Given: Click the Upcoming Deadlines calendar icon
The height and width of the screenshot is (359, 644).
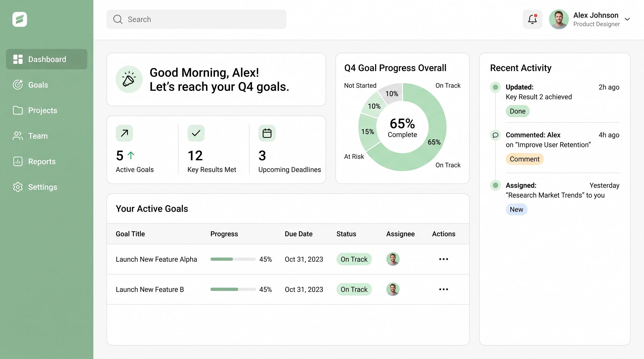Looking at the screenshot, I should [x=267, y=133].
